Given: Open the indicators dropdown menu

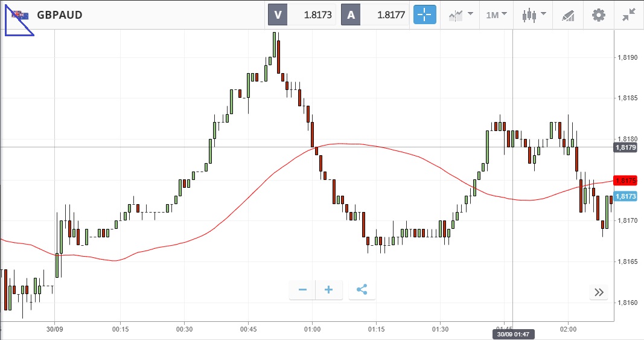Looking at the screenshot, I should point(461,14).
